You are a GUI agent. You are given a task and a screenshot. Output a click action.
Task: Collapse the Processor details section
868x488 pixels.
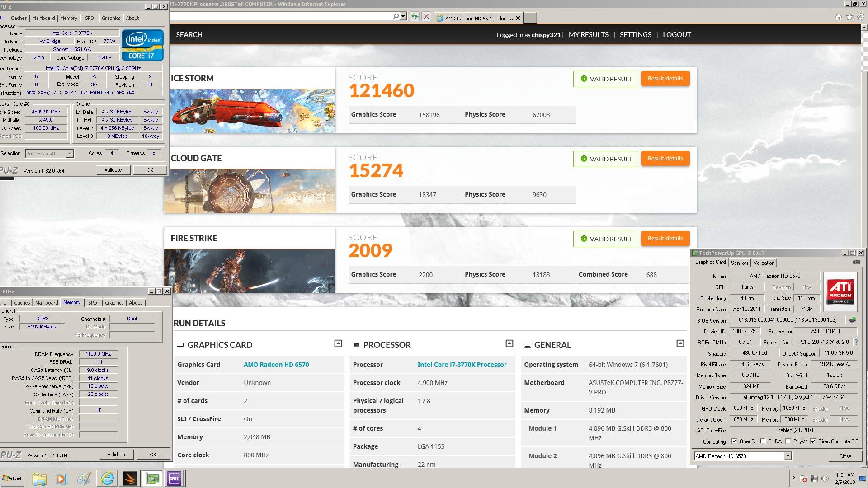pyautogui.click(x=509, y=343)
